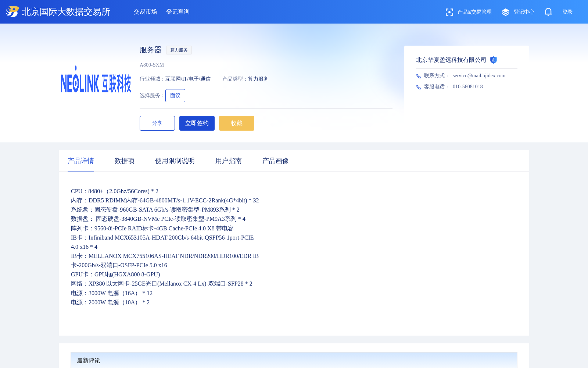Click company name 北京华夏盈远科技有限公司
The height and width of the screenshot is (368, 588).
click(x=451, y=60)
